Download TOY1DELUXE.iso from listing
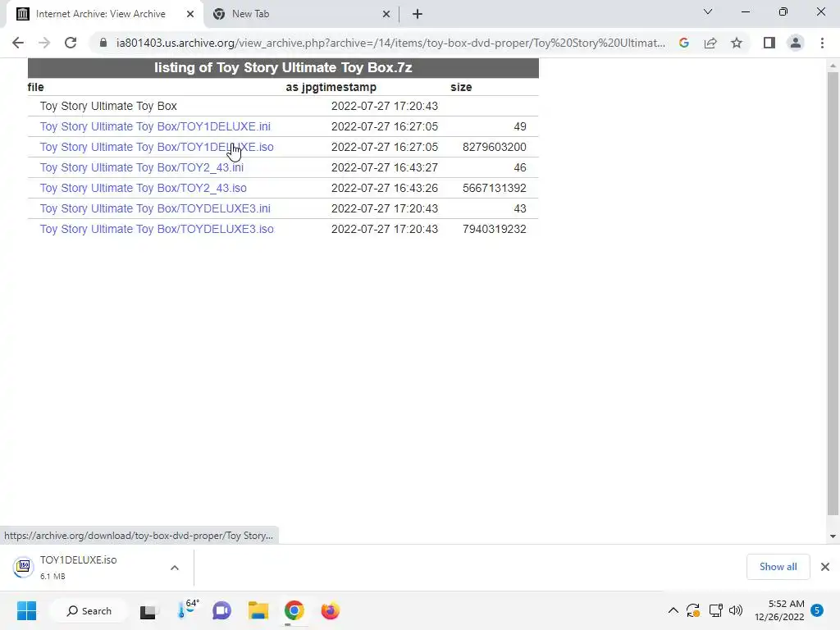Screen dimensions: 840x630 (x=157, y=147)
